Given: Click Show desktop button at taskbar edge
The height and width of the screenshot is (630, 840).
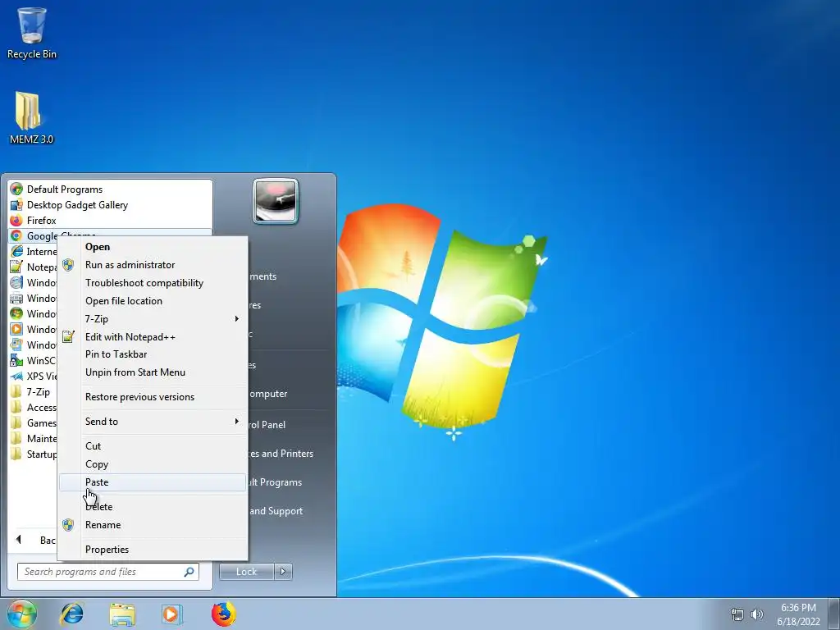Looking at the screenshot, I should tap(834, 614).
